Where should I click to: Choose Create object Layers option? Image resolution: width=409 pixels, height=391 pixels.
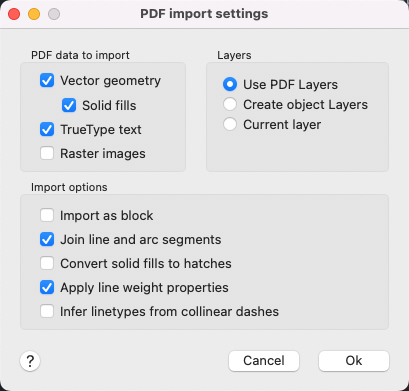[230, 104]
